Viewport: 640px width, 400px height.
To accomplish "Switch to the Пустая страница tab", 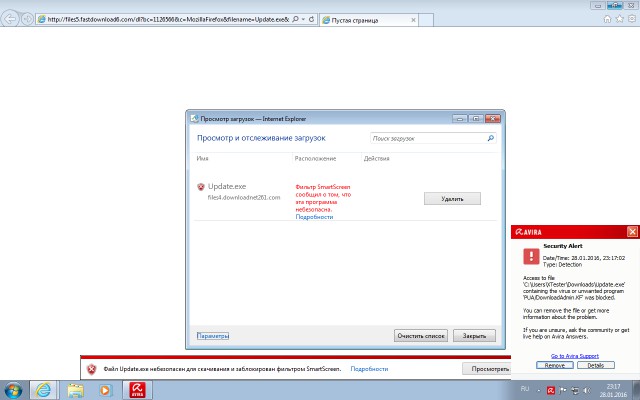I will pyautogui.click(x=369, y=20).
